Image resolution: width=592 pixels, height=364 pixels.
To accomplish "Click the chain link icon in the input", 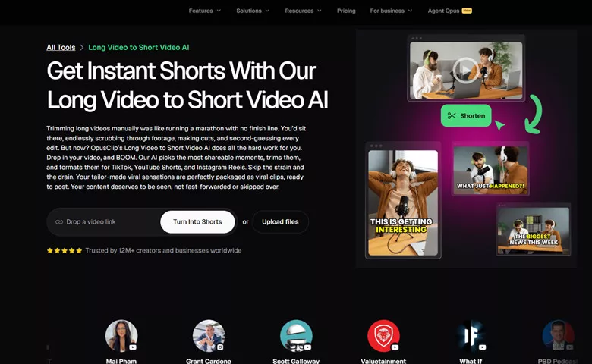I will (59, 221).
